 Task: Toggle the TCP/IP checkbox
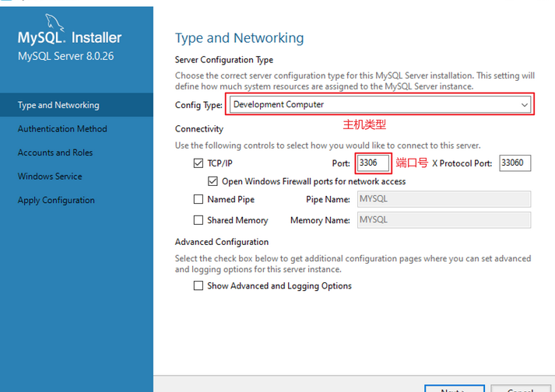click(198, 163)
